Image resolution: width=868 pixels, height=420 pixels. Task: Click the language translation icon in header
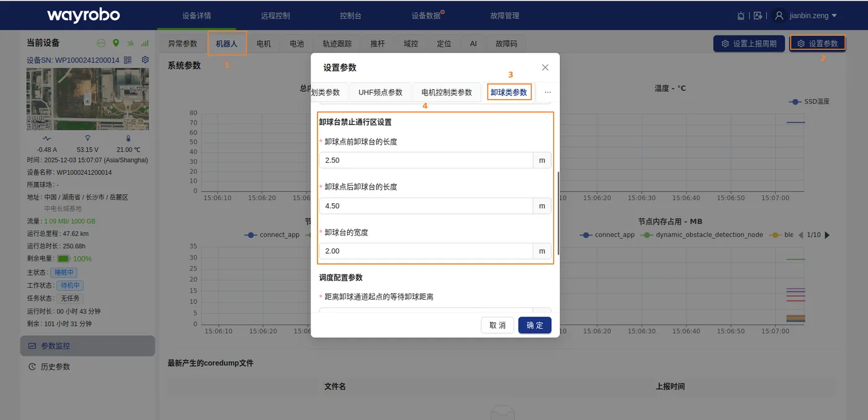(758, 15)
